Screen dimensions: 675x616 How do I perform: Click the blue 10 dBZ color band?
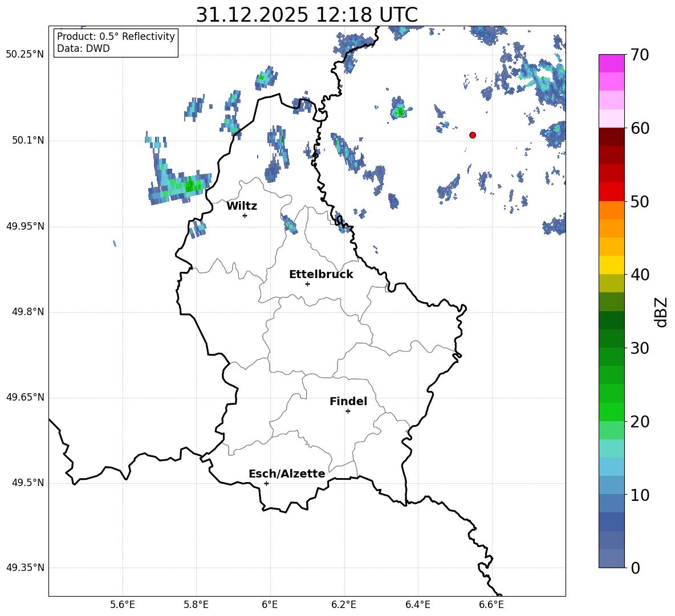[x=611, y=485]
